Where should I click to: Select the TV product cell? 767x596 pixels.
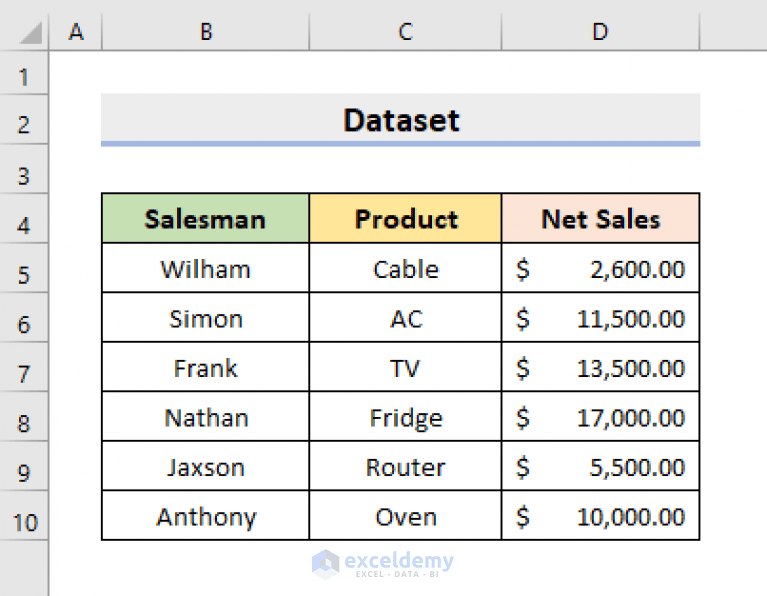405,367
